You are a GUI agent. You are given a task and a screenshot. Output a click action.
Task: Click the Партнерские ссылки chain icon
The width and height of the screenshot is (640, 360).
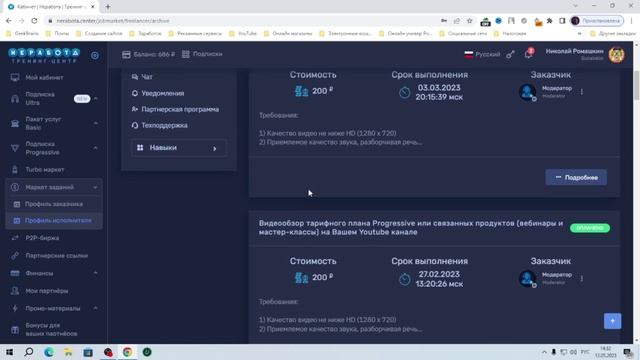15,256
